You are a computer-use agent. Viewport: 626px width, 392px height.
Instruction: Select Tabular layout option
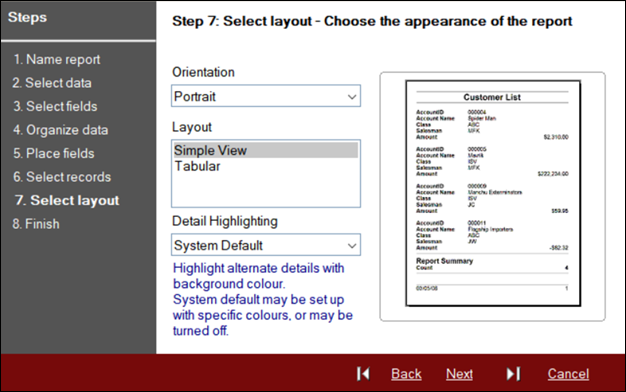[197, 166]
